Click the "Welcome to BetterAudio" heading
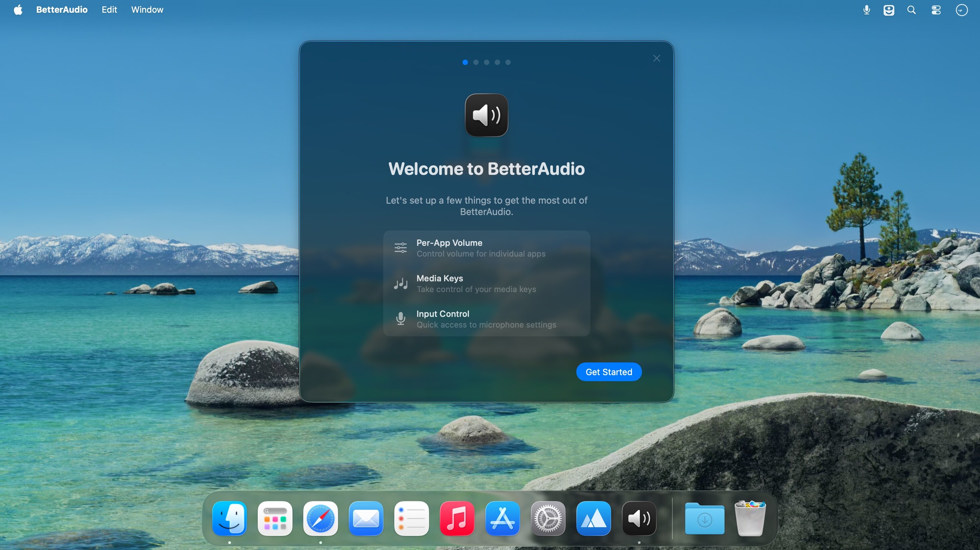 click(487, 168)
